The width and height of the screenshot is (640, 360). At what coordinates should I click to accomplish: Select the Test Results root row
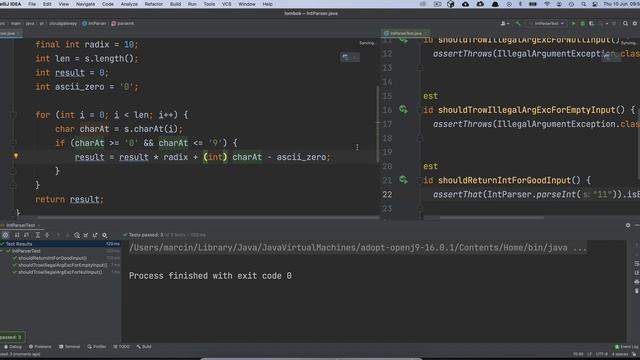click(60, 244)
